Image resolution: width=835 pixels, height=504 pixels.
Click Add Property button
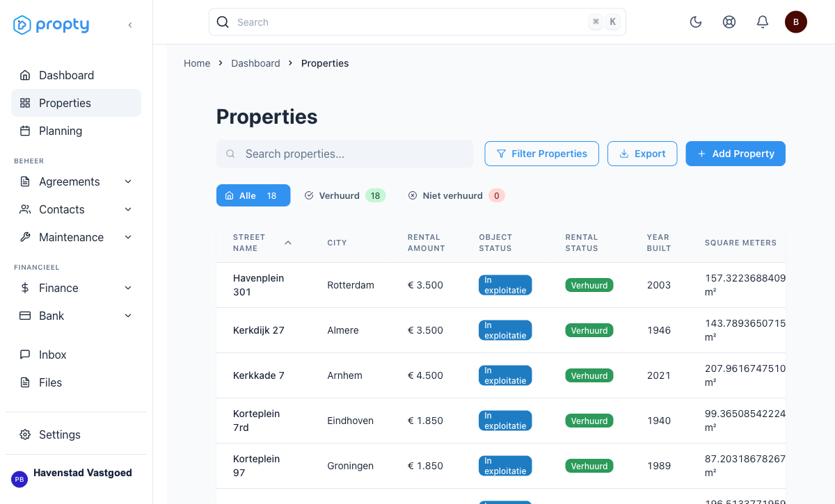click(x=735, y=154)
